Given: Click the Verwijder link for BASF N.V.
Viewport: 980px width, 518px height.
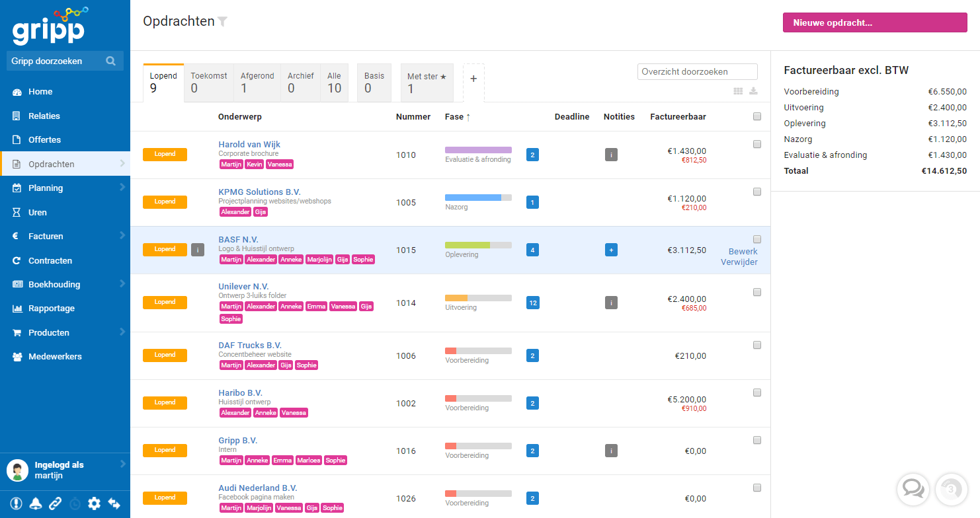Looking at the screenshot, I should pos(739,262).
